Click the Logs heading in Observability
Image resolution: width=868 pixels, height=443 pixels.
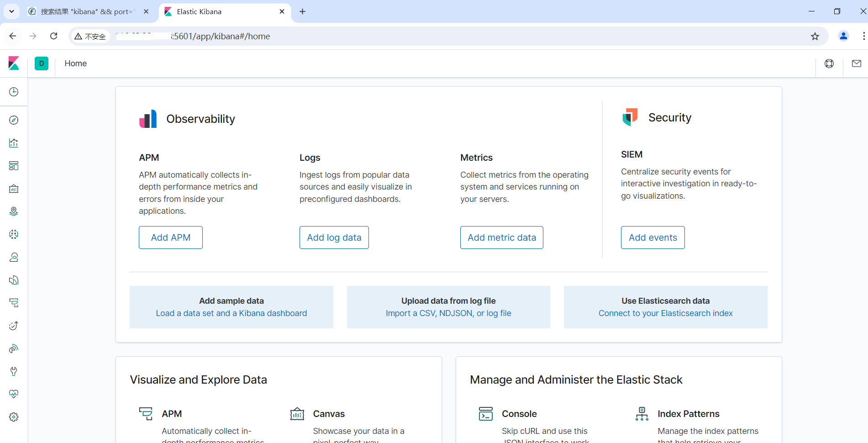pos(310,158)
